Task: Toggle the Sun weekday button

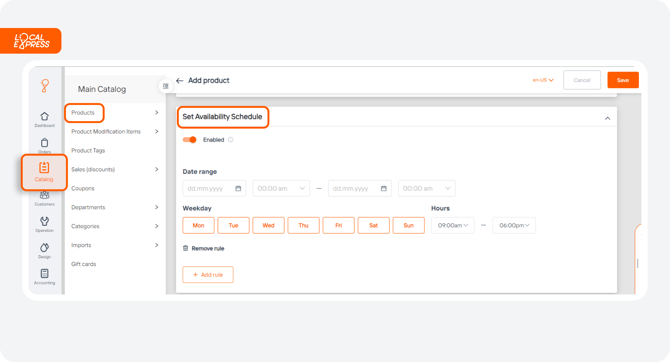Action: click(x=408, y=225)
